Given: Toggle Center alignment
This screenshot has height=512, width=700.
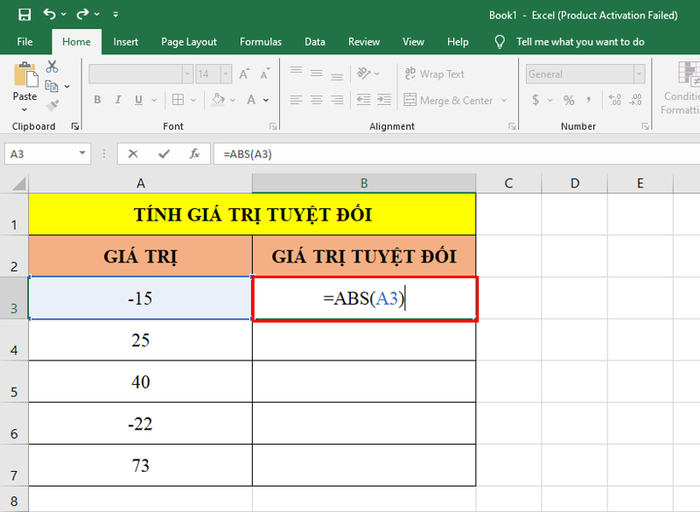Looking at the screenshot, I should 317,99.
